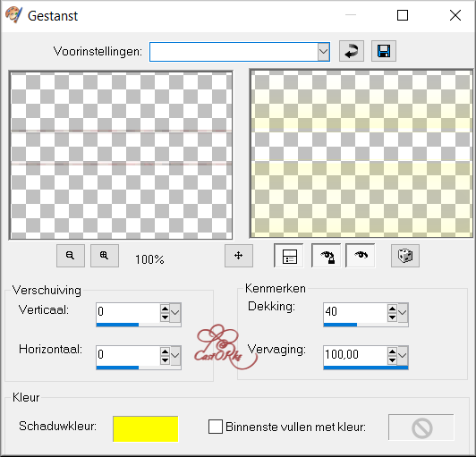Open the Voorinstellingen dropdown list
This screenshot has height=457, width=476.
324,52
